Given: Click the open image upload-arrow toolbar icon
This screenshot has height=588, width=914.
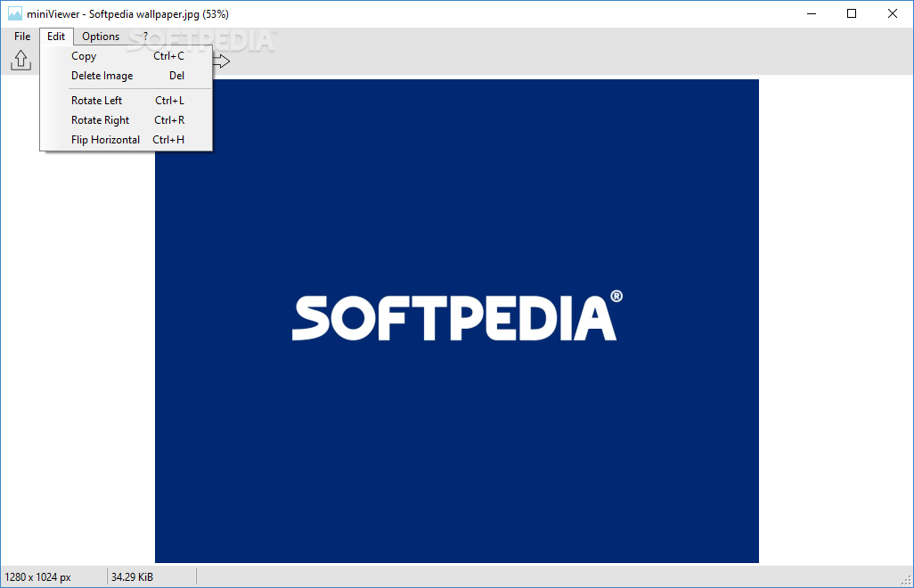Looking at the screenshot, I should [x=20, y=60].
